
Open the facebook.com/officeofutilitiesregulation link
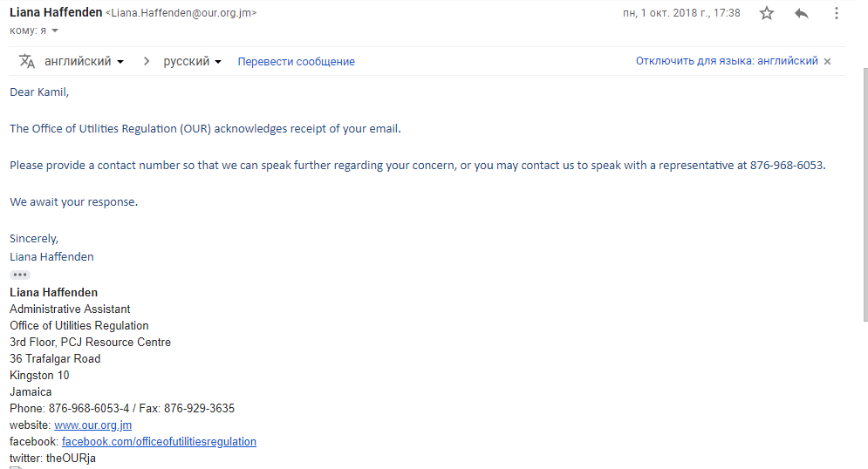[159, 442]
